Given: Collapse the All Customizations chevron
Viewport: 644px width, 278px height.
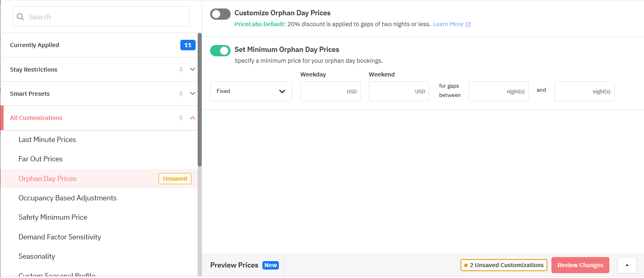Looking at the screenshot, I should pyautogui.click(x=193, y=118).
